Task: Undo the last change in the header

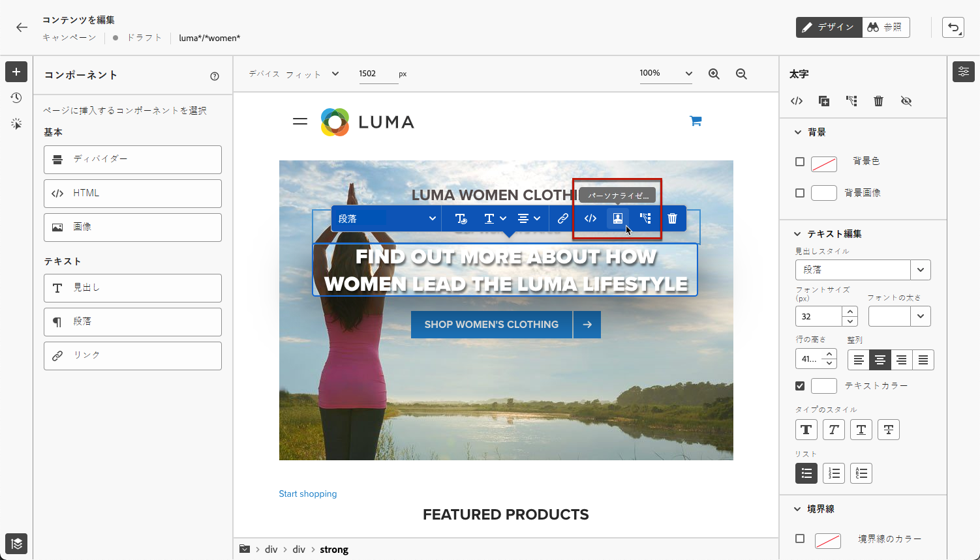Action: (x=953, y=27)
